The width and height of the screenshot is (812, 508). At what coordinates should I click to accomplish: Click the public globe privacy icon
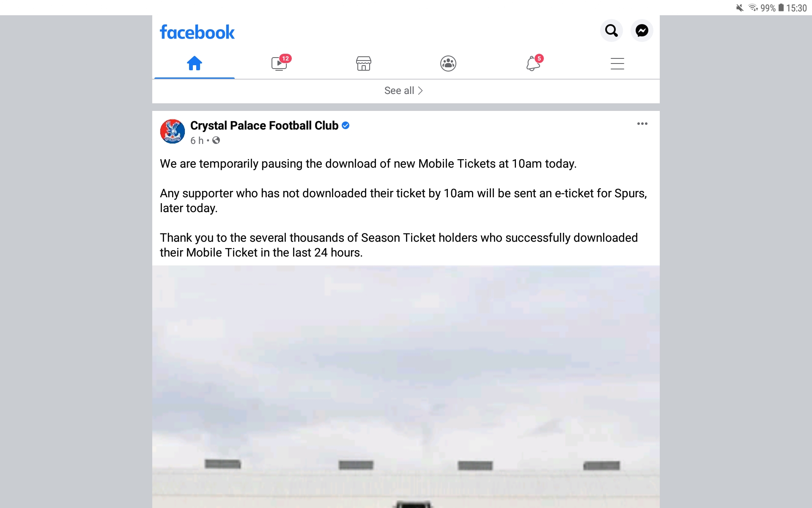tap(216, 140)
